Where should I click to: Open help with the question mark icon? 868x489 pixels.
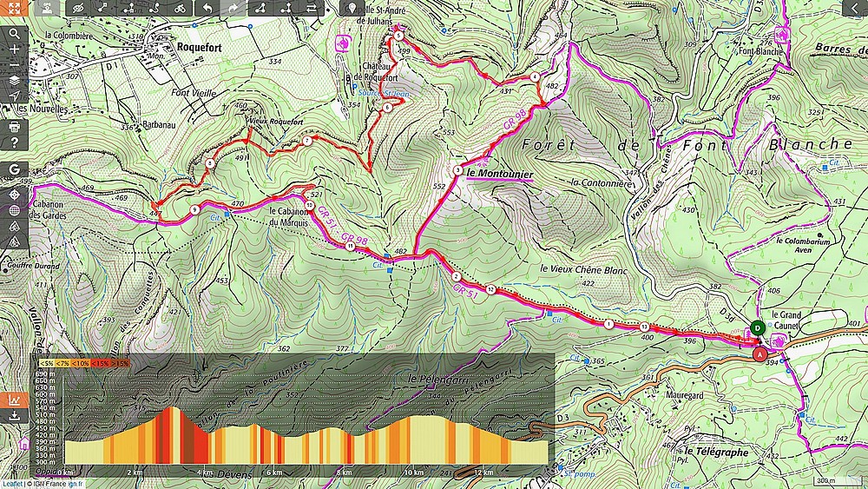point(15,142)
